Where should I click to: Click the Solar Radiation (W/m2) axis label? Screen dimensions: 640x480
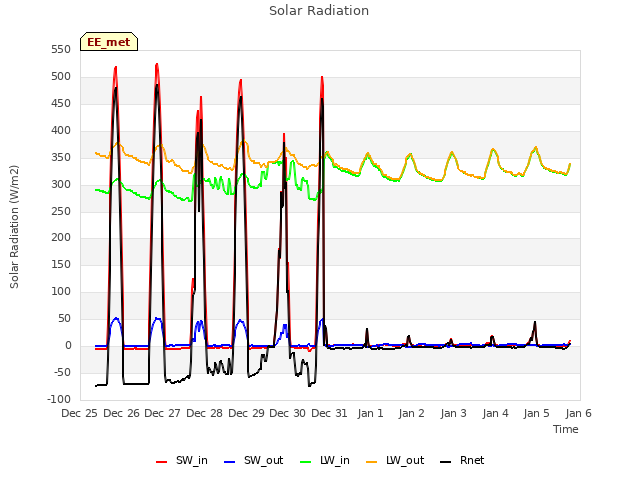(x=14, y=227)
